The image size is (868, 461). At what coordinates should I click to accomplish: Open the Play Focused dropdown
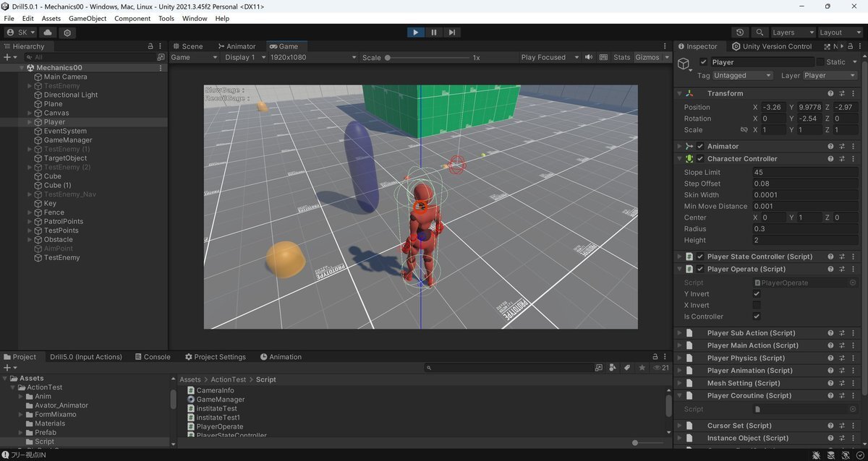point(550,57)
